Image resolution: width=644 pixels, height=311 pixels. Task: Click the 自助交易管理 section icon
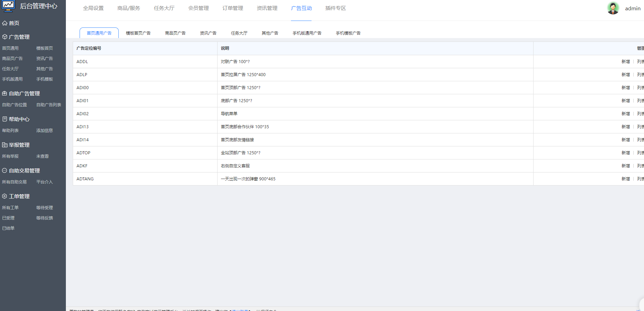click(x=4, y=170)
